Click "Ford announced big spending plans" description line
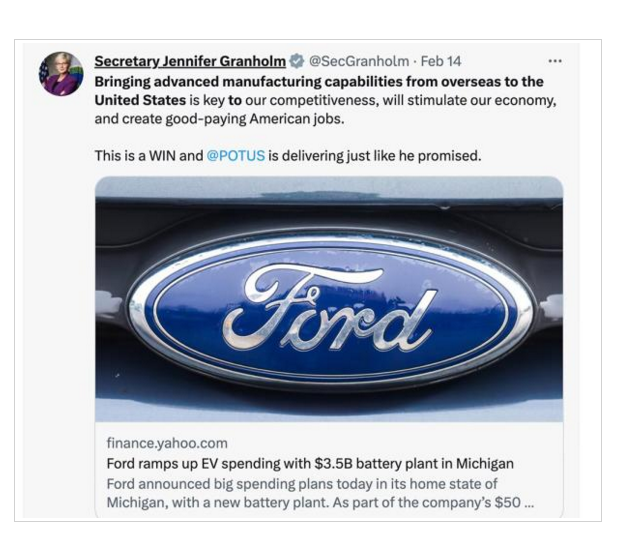 301,483
